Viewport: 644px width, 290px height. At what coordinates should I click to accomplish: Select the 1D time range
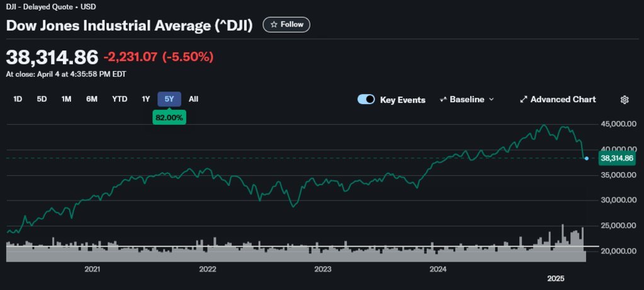point(18,99)
